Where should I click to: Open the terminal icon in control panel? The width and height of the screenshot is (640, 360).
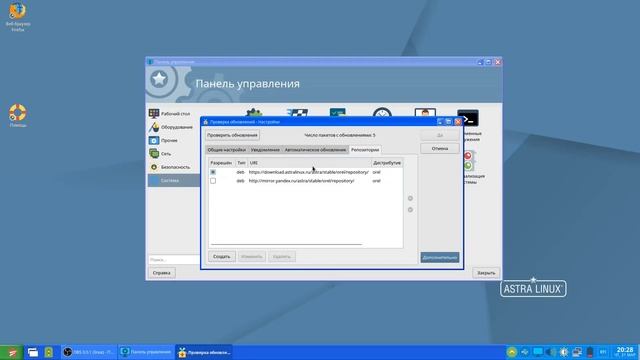468,118
